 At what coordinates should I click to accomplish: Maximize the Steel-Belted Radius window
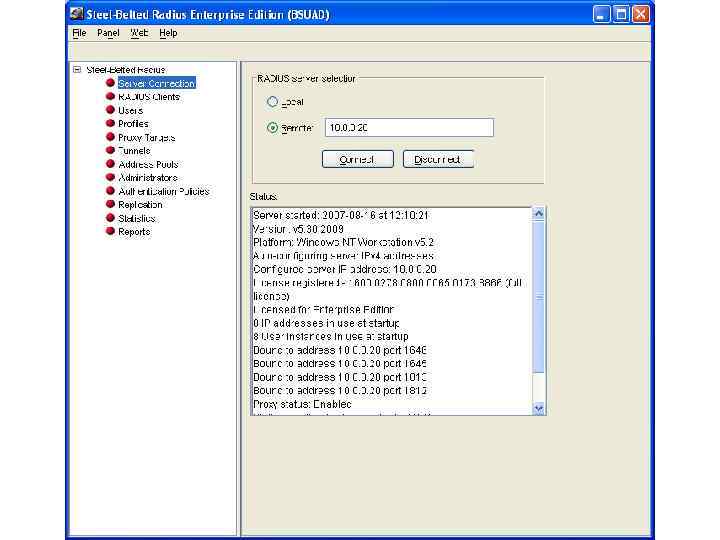(x=621, y=14)
